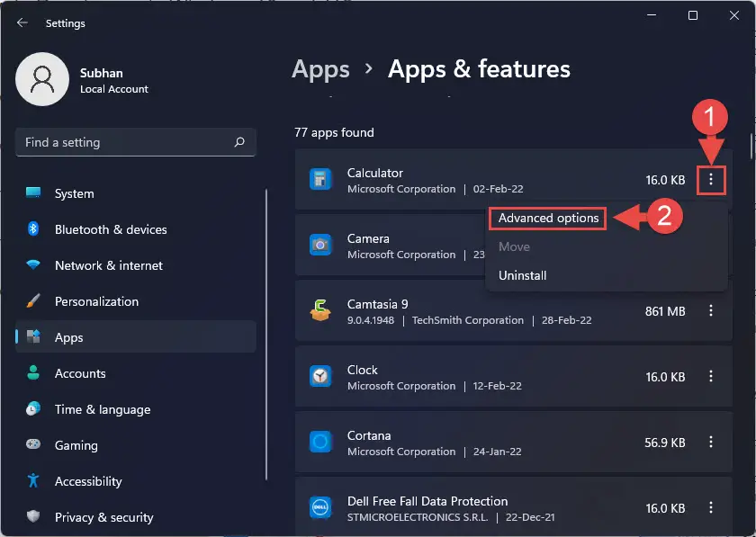Screen dimensions: 756x537
Task: Click the Gaming controller icon
Action: click(33, 444)
